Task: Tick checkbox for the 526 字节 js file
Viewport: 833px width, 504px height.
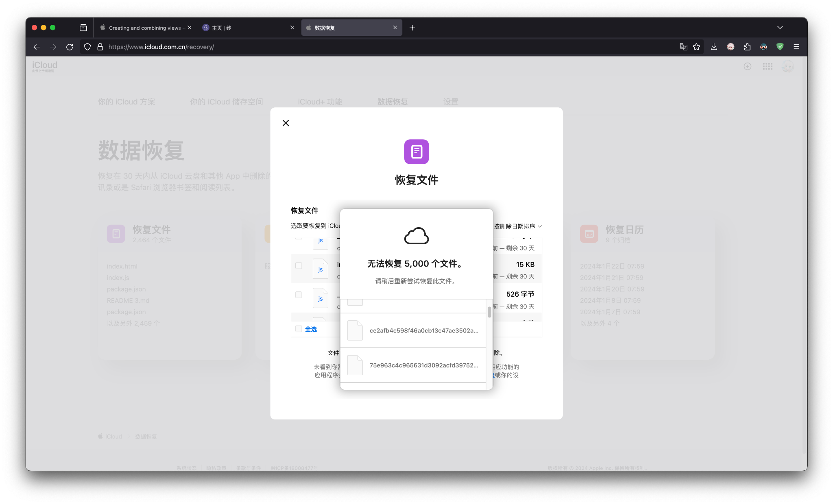Action: 299,295
